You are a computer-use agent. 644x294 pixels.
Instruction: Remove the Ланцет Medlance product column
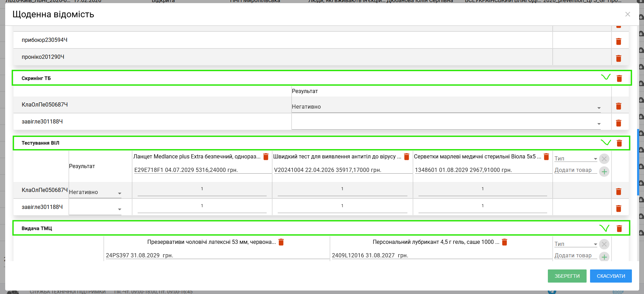[266, 157]
